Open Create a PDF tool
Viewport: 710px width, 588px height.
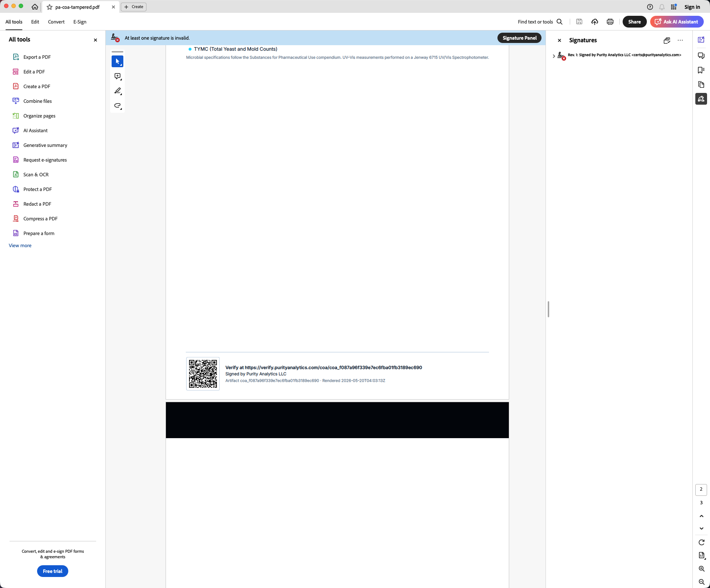pos(36,86)
